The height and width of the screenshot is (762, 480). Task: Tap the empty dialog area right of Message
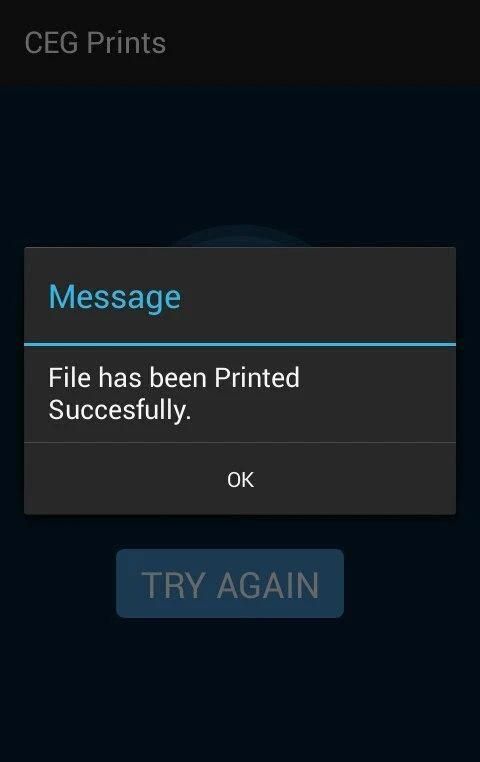318,295
